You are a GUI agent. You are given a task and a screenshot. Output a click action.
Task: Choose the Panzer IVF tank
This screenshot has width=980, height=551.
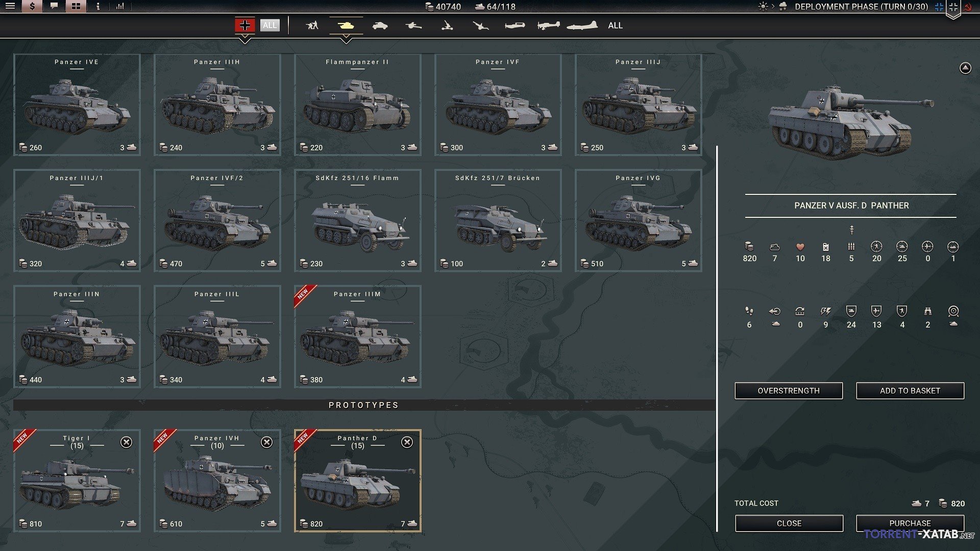tap(498, 105)
